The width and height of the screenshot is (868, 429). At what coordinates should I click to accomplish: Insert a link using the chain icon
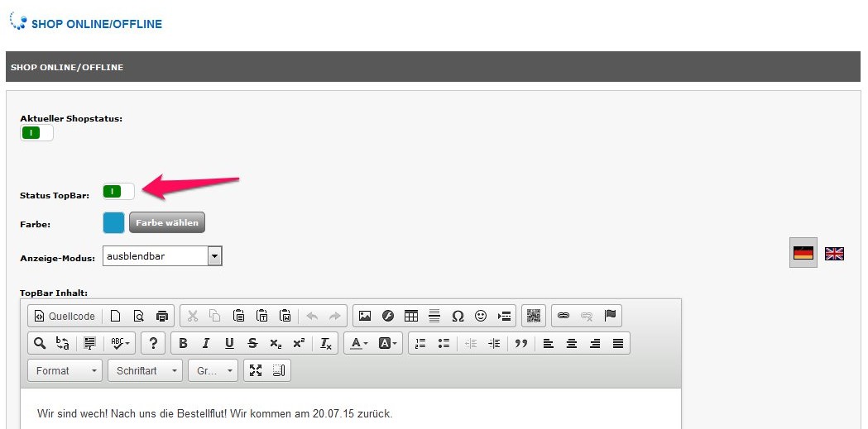click(563, 316)
